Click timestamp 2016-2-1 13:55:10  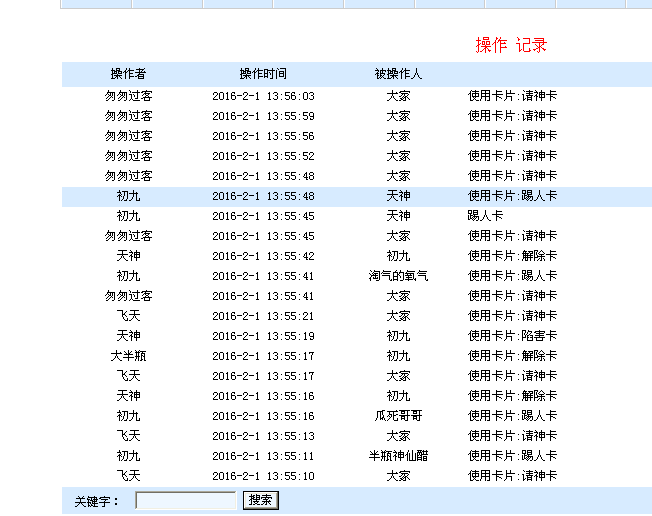(263, 476)
